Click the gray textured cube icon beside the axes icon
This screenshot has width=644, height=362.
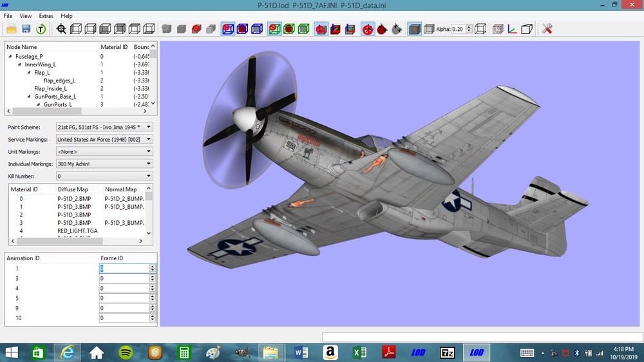[x=498, y=29]
